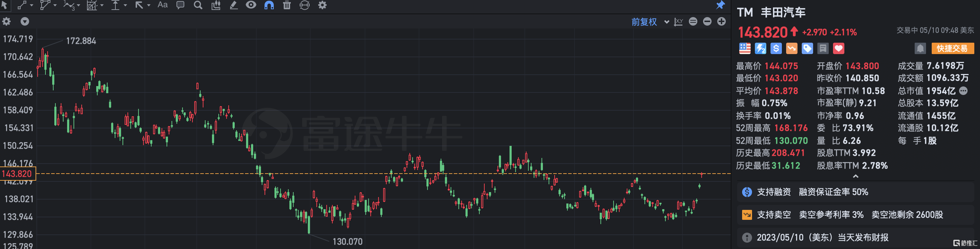
Task: Click the sync drawings icon
Action: click(x=304, y=5)
